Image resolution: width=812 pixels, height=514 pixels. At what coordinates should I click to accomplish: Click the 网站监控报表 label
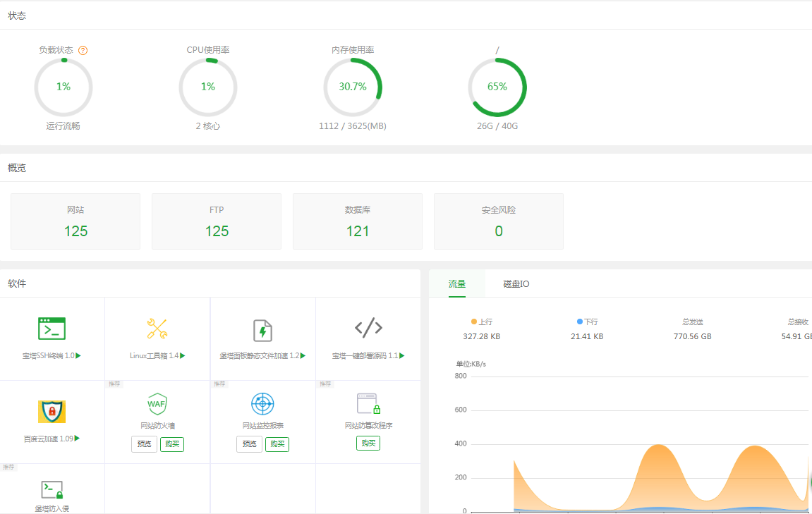(x=263, y=425)
